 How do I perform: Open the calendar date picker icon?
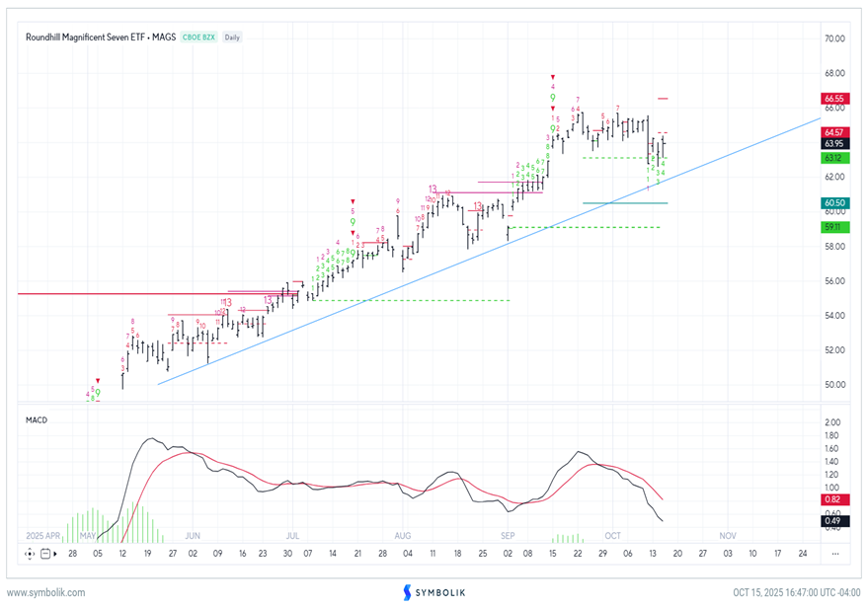45,554
